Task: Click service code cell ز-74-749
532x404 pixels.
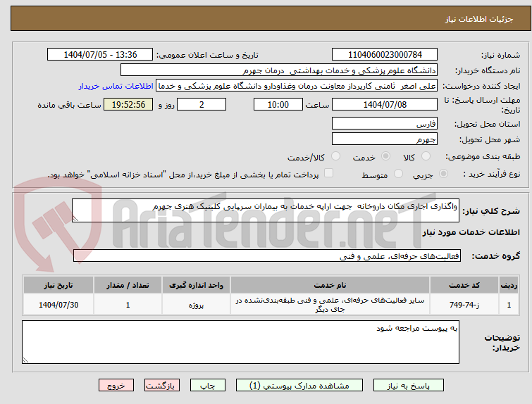Action: tap(464, 305)
